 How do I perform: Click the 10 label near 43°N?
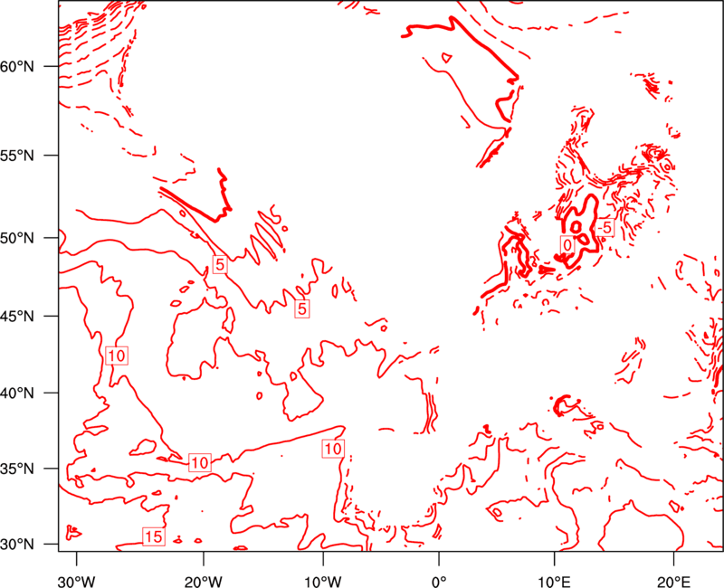(117, 356)
